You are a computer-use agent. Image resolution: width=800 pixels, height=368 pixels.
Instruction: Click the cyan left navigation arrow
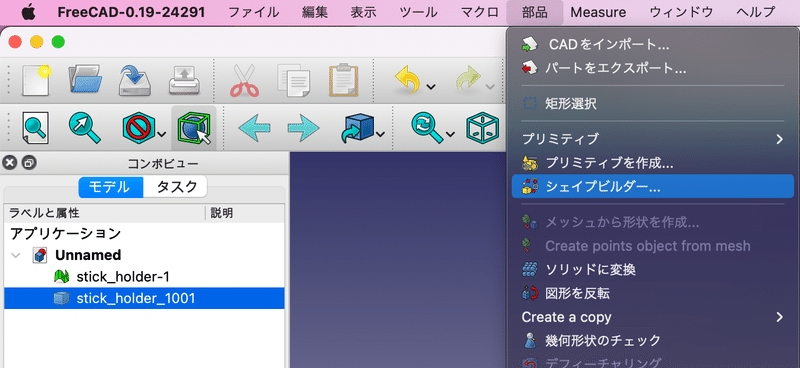pyautogui.click(x=255, y=128)
